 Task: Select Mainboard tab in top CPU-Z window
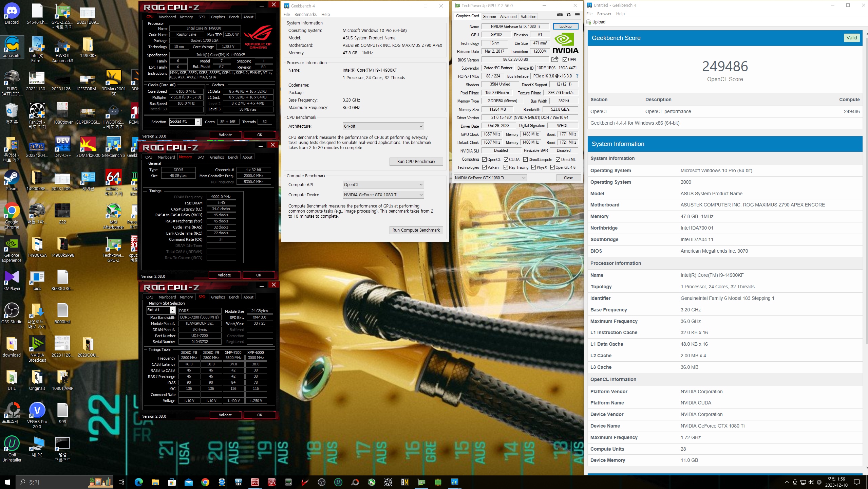167,17
